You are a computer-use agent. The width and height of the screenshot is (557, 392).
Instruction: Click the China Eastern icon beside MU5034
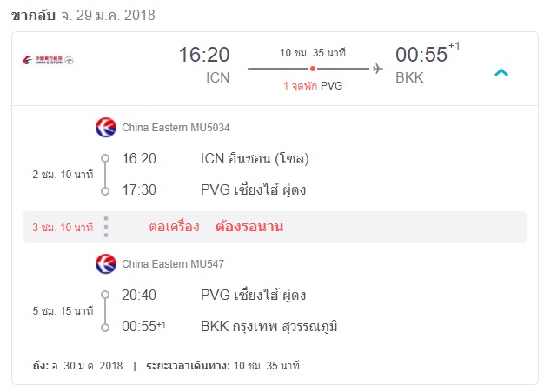pyautogui.click(x=106, y=127)
